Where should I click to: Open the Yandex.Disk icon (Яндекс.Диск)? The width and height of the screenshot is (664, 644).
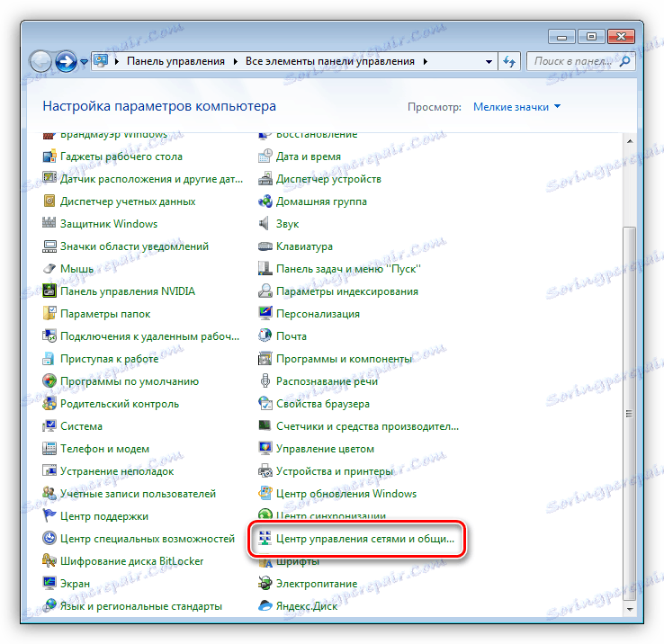[x=265, y=606]
